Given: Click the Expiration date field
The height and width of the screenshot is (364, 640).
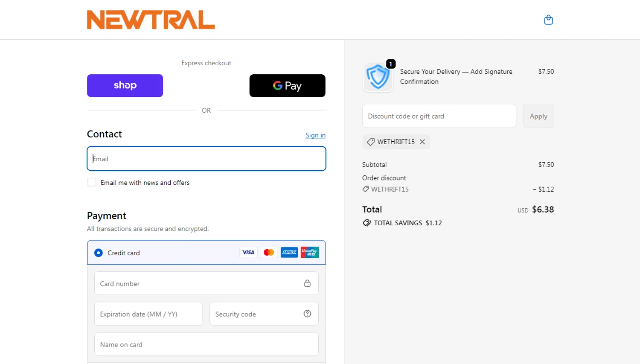Looking at the screenshot, I should [x=148, y=314].
